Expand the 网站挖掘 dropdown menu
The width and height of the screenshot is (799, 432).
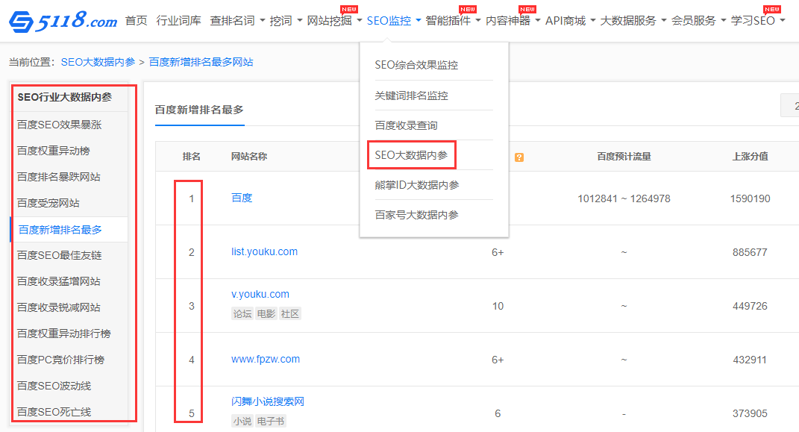tap(334, 21)
